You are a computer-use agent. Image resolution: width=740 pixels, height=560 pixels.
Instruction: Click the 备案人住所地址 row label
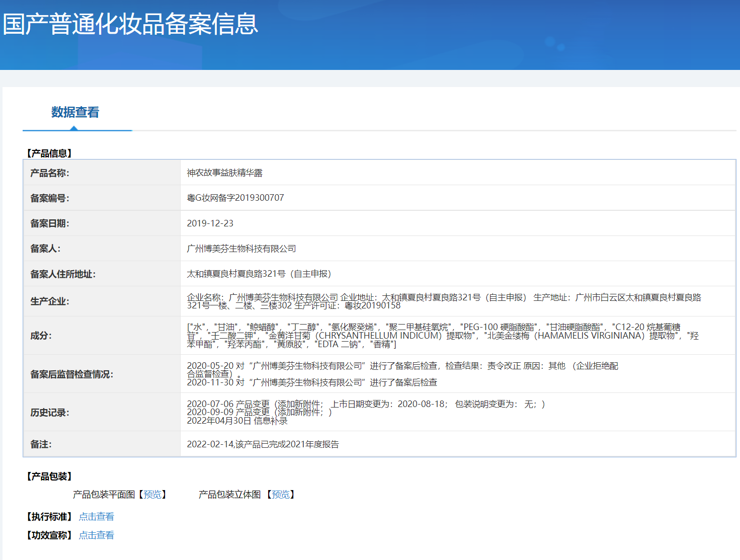pos(63,274)
